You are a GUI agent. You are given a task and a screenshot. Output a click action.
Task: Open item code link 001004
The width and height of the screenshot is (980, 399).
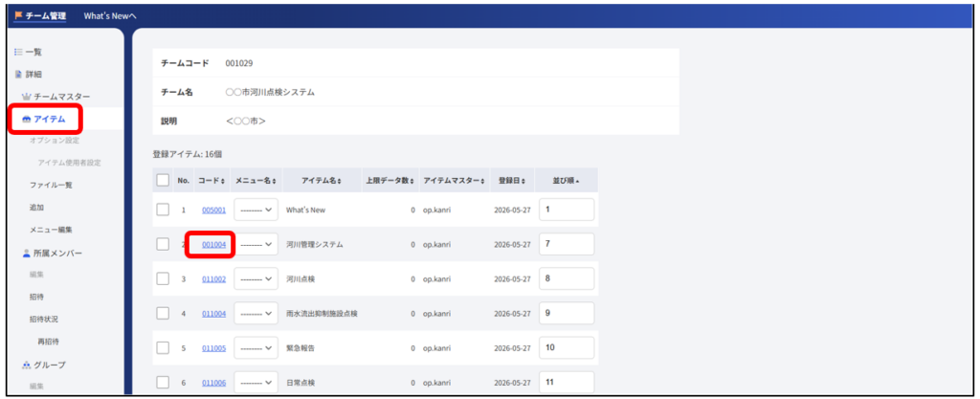(x=213, y=245)
